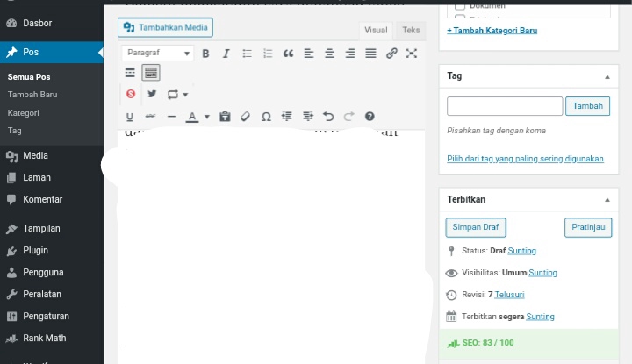The width and height of the screenshot is (632, 364).
Task: Open the Pos menu
Action: (x=52, y=53)
